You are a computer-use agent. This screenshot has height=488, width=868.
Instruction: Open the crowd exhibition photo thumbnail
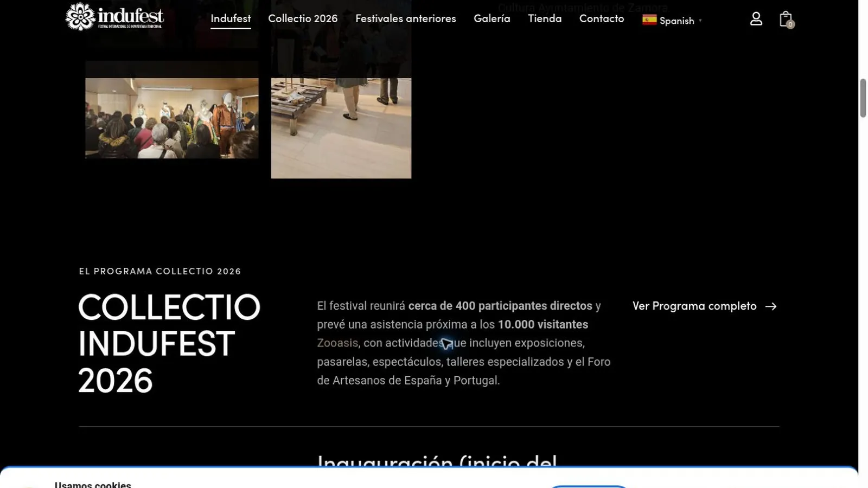[172, 118]
